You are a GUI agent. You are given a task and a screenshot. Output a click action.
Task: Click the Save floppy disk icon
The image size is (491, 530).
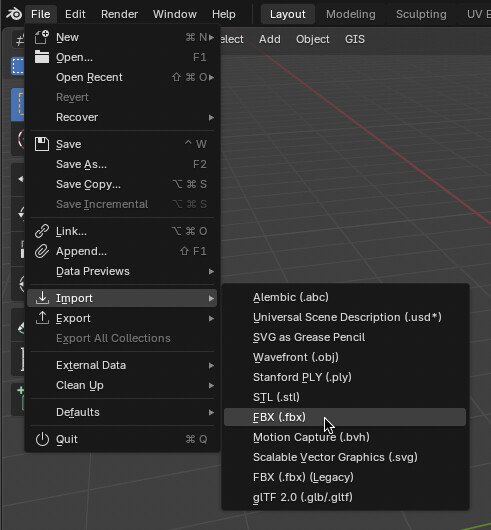42,144
